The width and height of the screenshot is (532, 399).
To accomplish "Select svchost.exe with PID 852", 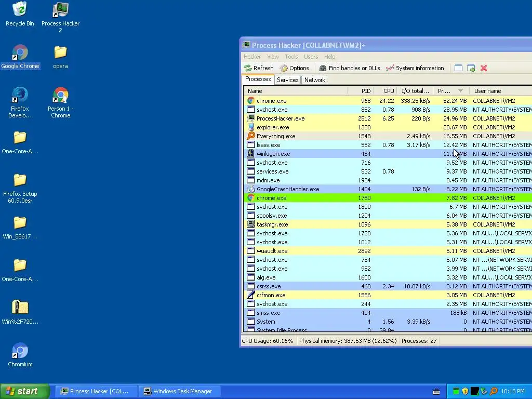I will point(388,110).
